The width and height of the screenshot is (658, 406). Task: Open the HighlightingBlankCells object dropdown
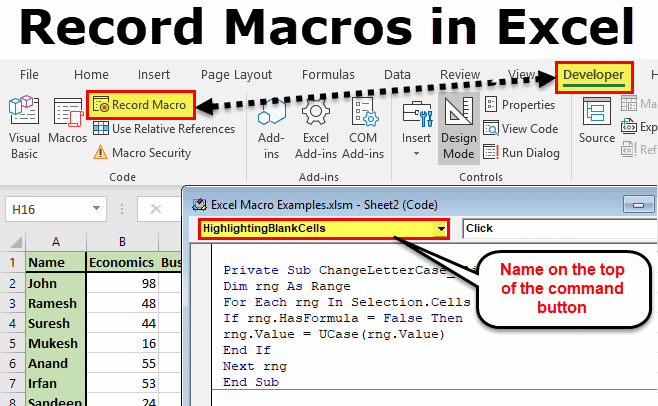[441, 229]
